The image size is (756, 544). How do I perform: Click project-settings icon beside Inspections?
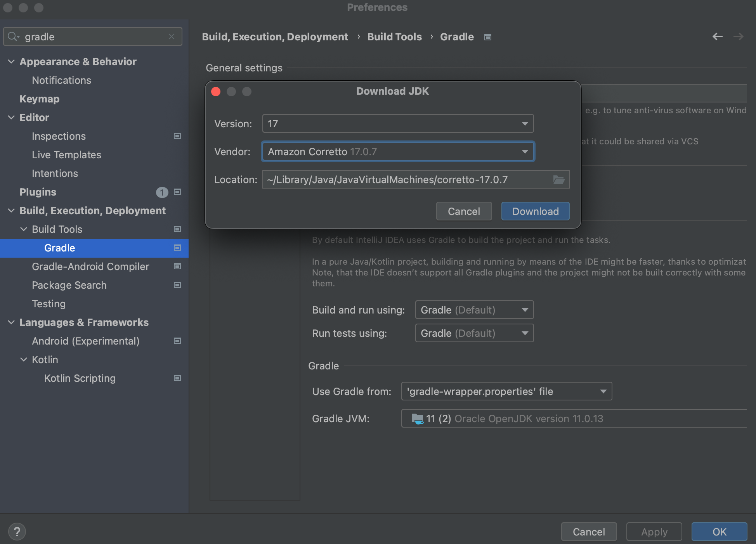177,136
